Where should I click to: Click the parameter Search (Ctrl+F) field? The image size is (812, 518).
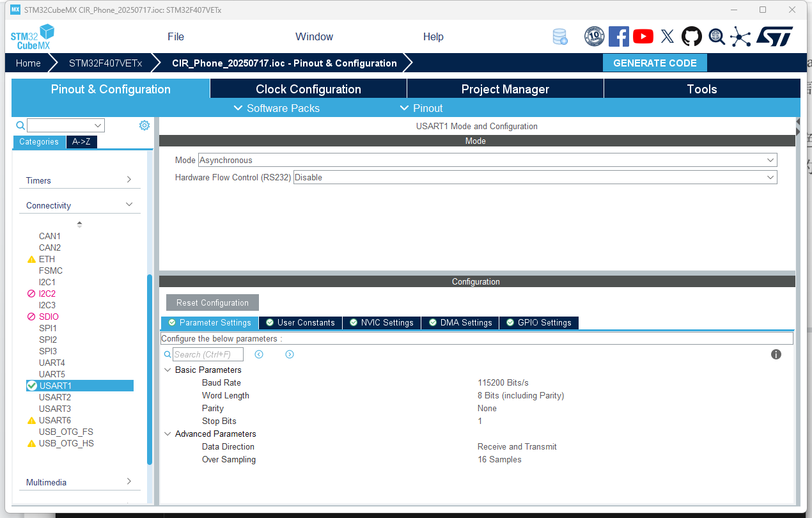208,354
